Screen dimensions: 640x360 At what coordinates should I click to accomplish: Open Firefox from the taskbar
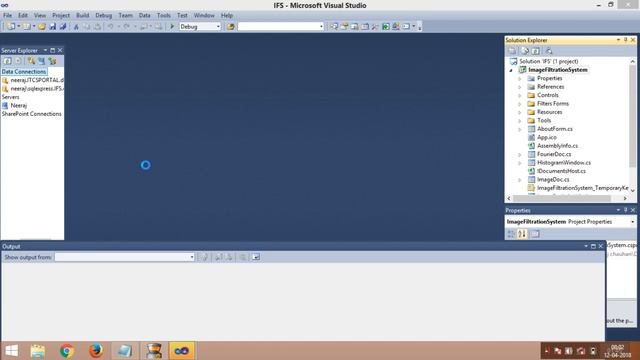(96, 351)
